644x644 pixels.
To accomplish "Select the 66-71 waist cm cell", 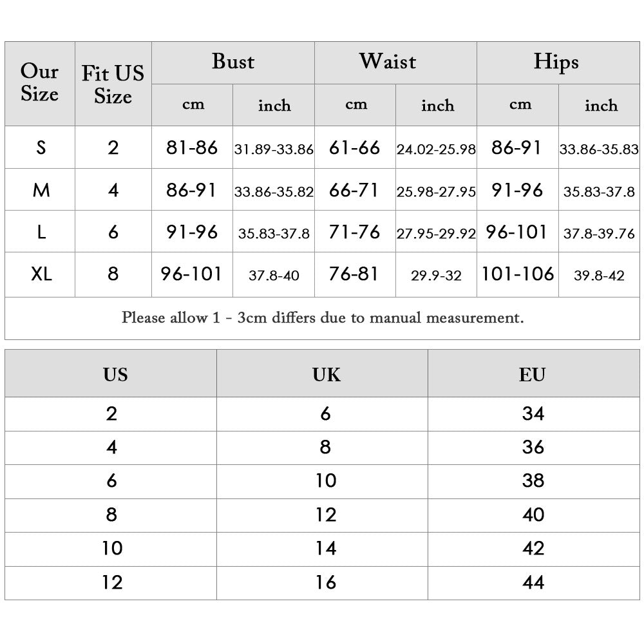I will click(x=354, y=190).
